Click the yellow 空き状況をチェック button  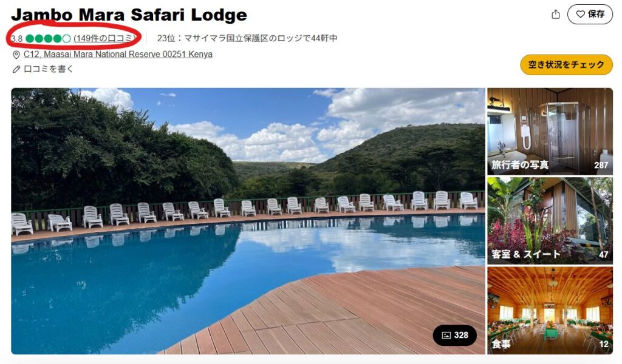pyautogui.click(x=566, y=64)
